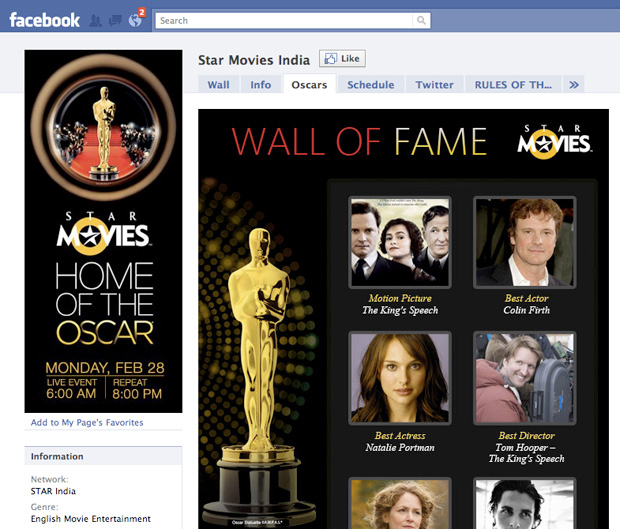Click the Colin Firth Best Actor photo
This screenshot has height=529, width=620.
coord(525,242)
